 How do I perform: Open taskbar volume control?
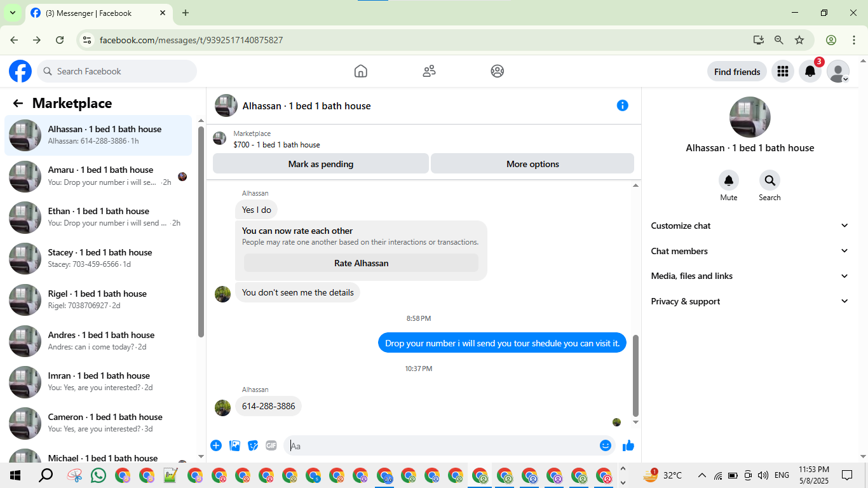pyautogui.click(x=763, y=475)
